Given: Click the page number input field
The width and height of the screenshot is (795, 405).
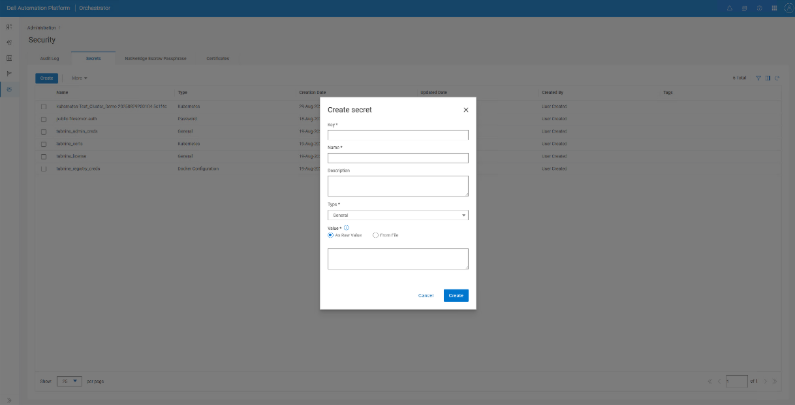Looking at the screenshot, I should (736, 381).
